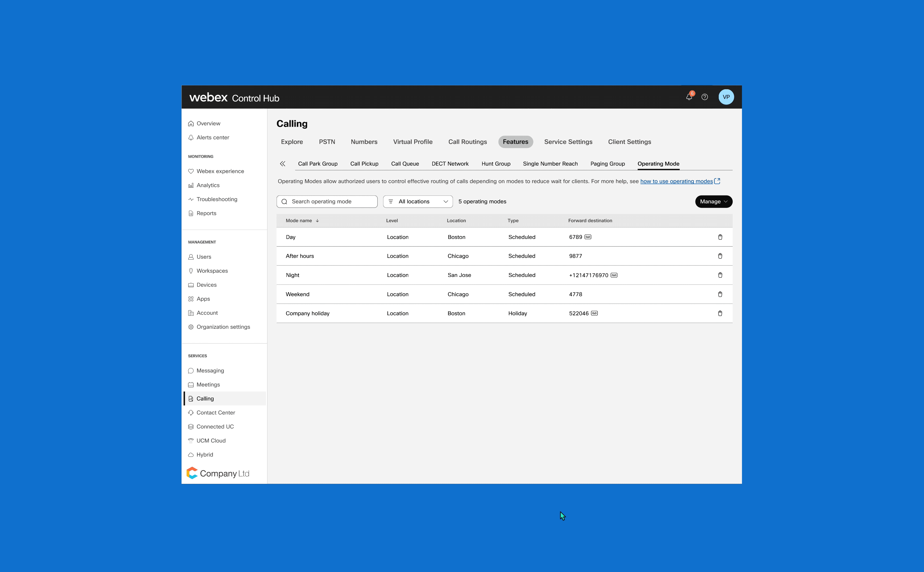Click the webex logo
This screenshot has height=572, width=924.
pyautogui.click(x=208, y=97)
